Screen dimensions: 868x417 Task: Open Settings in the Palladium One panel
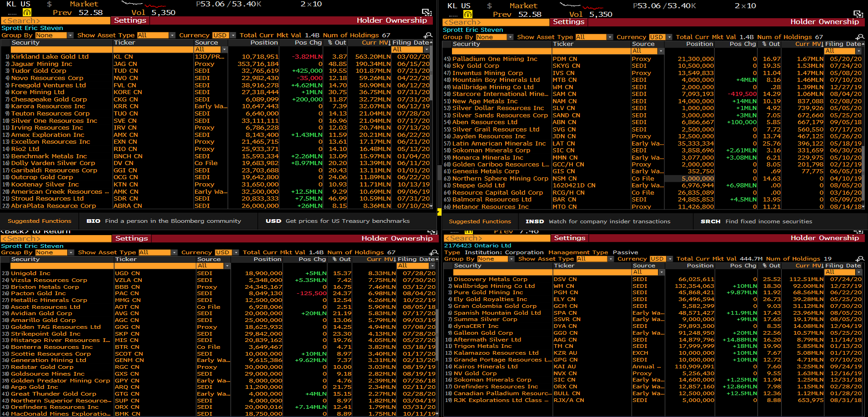click(x=569, y=22)
